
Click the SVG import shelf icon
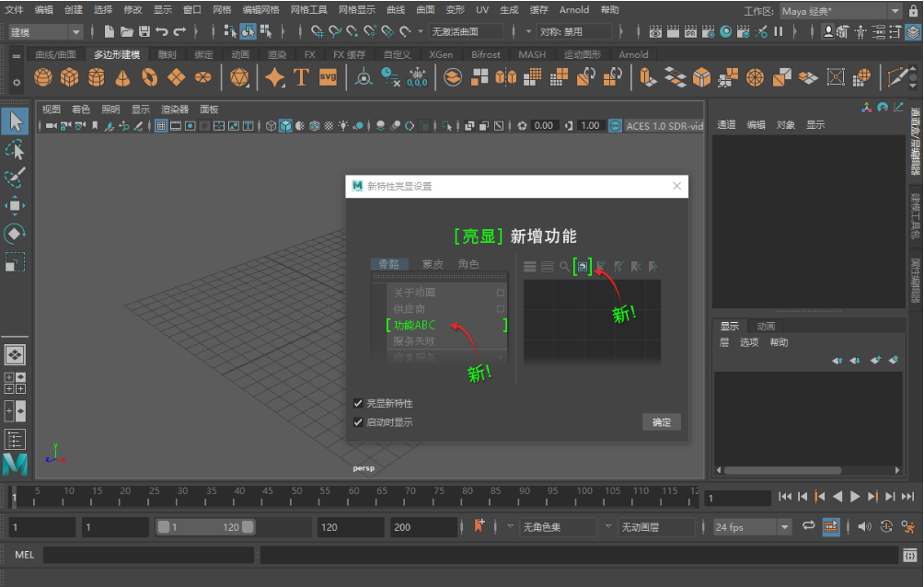328,77
